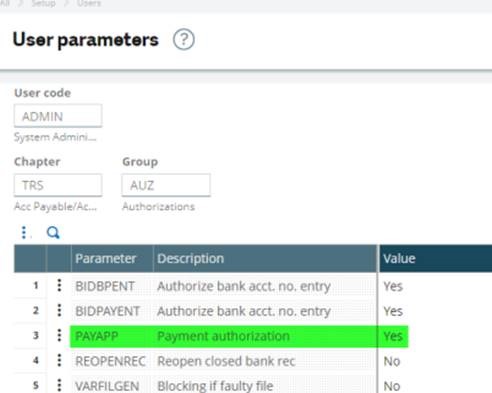Open row actions menu for REOPENREC

coord(59,361)
